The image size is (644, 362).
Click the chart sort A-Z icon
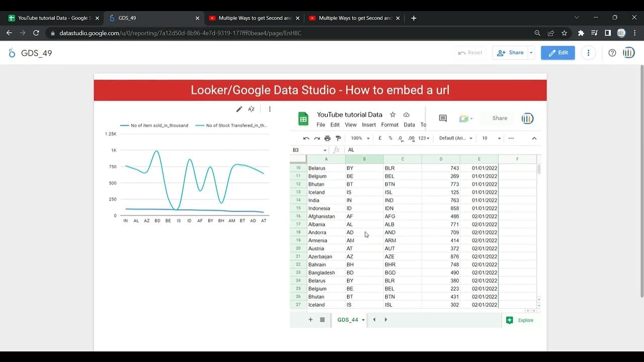coord(252,109)
